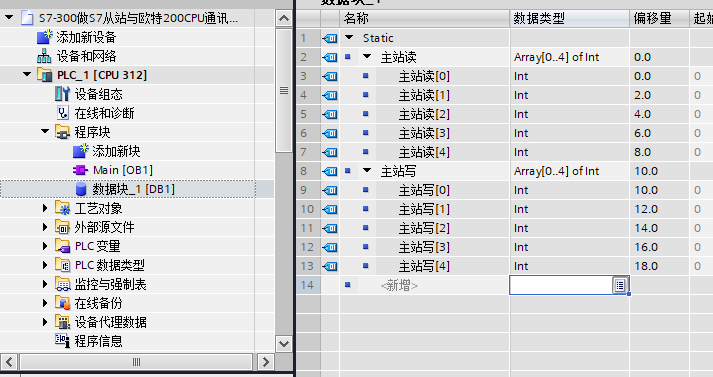The width and height of the screenshot is (713, 377).
Task: Collapse the PLC_1 [CPU 312] node
Action: [x=27, y=74]
